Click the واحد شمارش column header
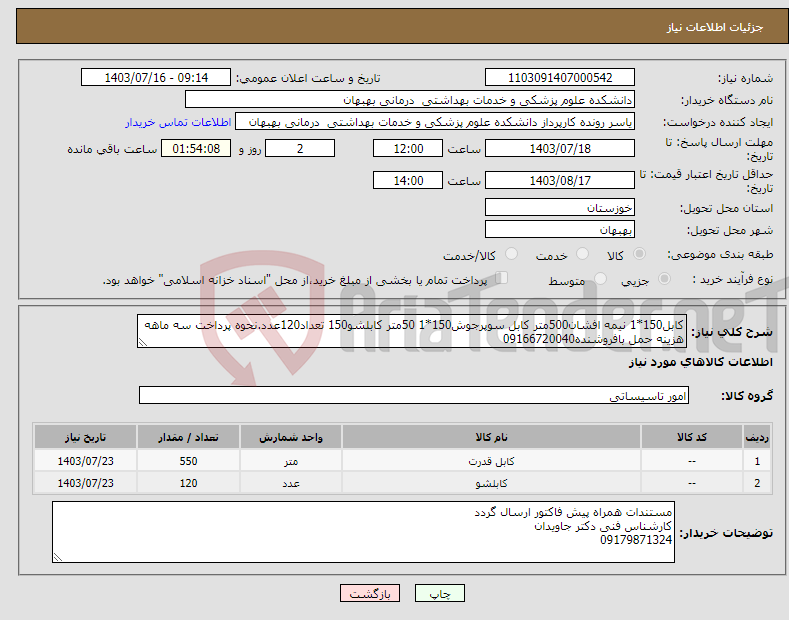Image resolution: width=789 pixels, height=620 pixels. (x=291, y=437)
